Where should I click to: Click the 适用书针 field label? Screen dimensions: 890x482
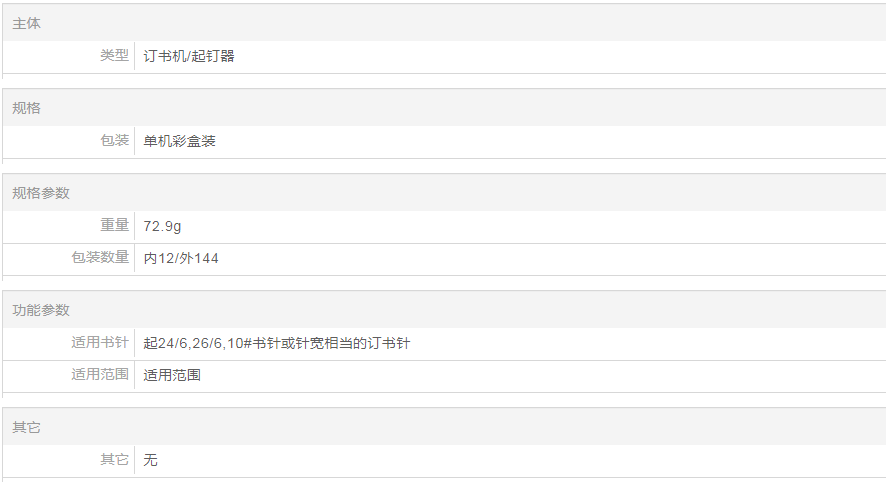pyautogui.click(x=100, y=343)
